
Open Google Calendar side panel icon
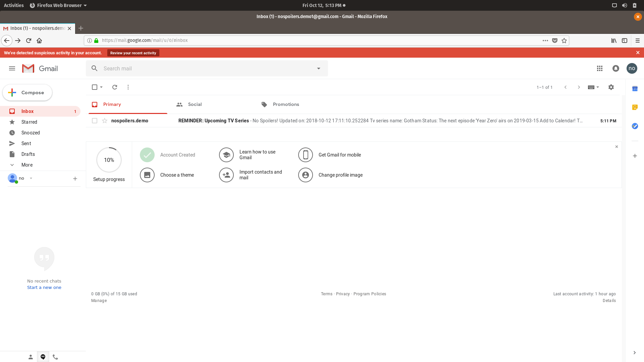635,89
